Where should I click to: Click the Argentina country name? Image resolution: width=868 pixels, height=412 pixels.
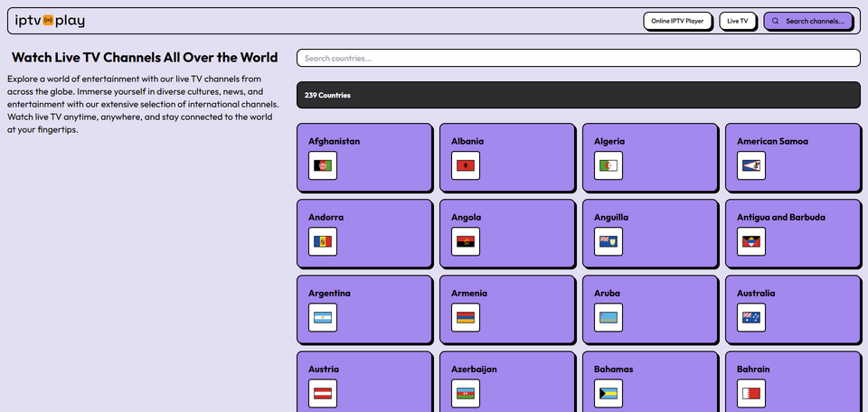coord(329,293)
